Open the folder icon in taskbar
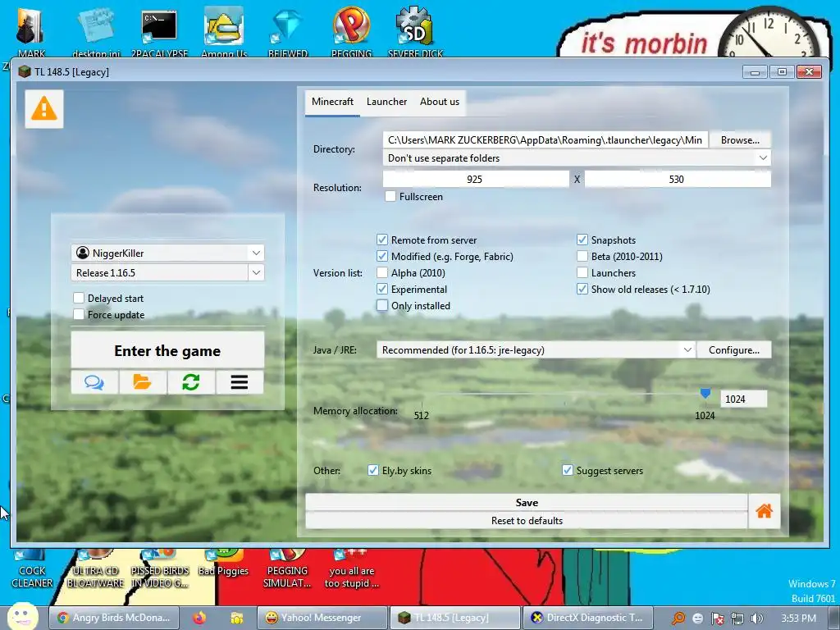This screenshot has width=840, height=630. [x=236, y=618]
